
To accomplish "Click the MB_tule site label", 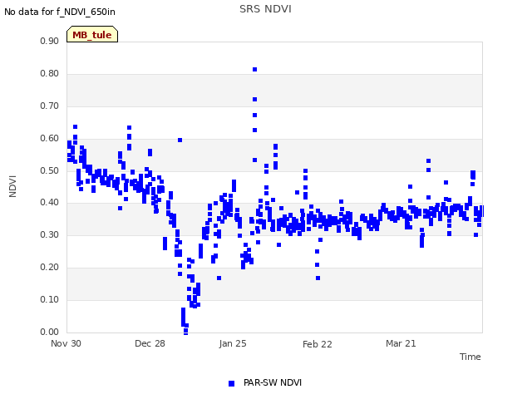I will click(92, 35).
